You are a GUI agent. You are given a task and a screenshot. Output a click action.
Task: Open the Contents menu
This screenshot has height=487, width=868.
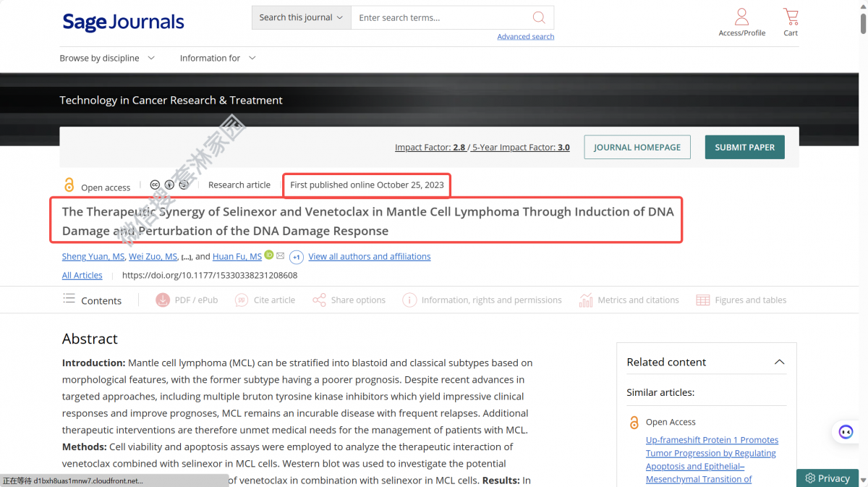click(92, 300)
